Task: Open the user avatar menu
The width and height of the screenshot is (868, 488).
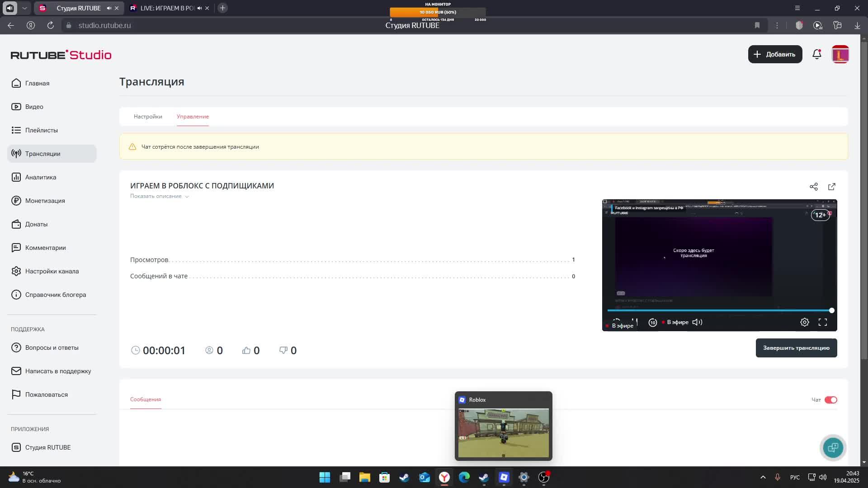Action: [840, 54]
